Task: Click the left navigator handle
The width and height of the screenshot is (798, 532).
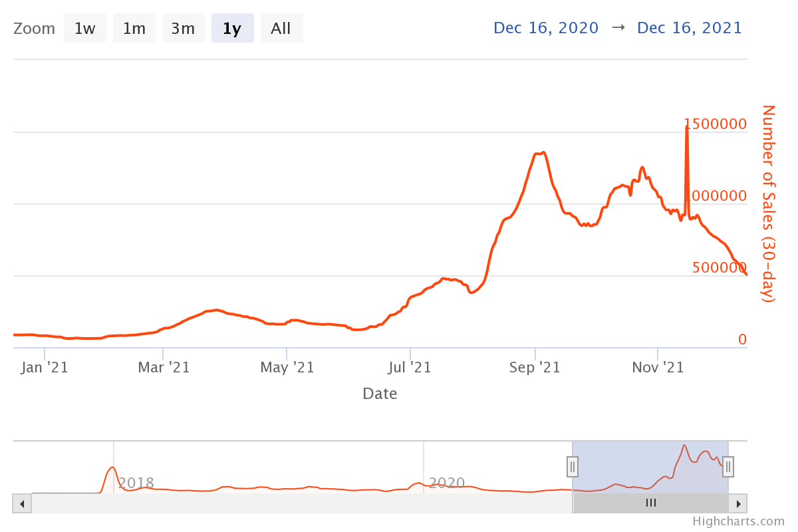Action: point(573,467)
